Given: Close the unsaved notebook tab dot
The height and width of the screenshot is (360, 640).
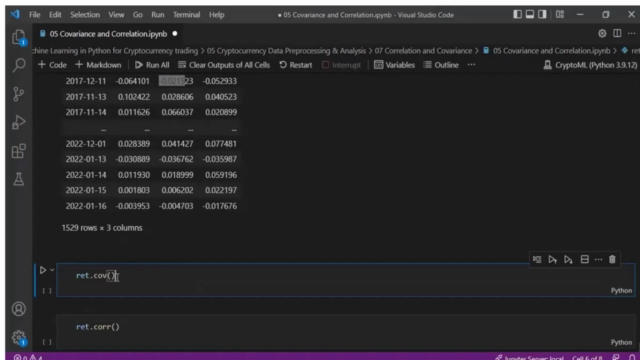Looking at the screenshot, I should coord(175,33).
